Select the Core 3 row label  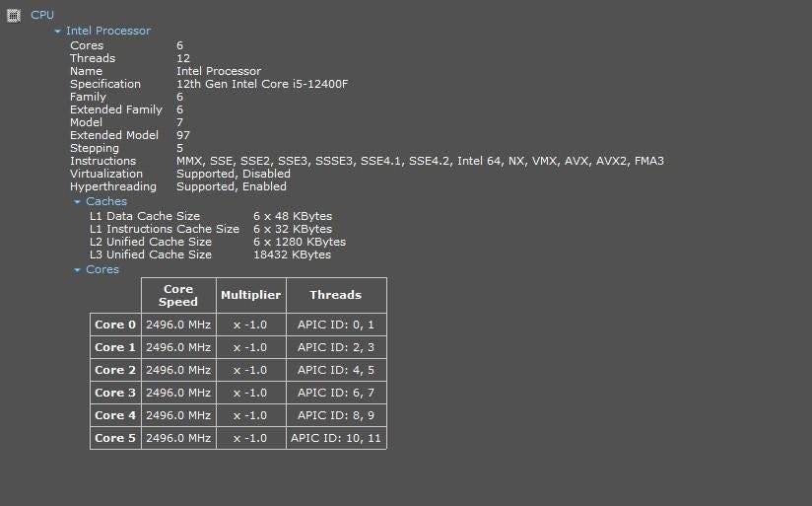coord(115,393)
